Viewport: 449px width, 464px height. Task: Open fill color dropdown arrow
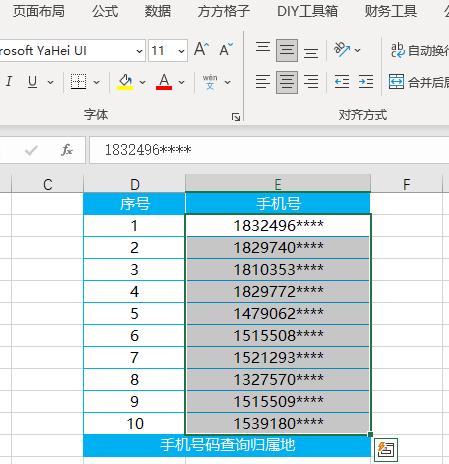coord(142,82)
